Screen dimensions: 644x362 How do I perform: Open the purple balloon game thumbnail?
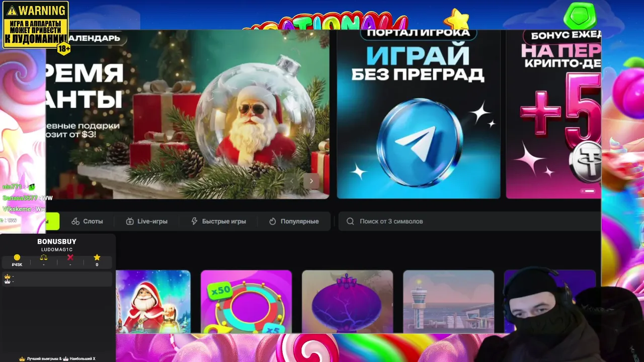[347, 302]
